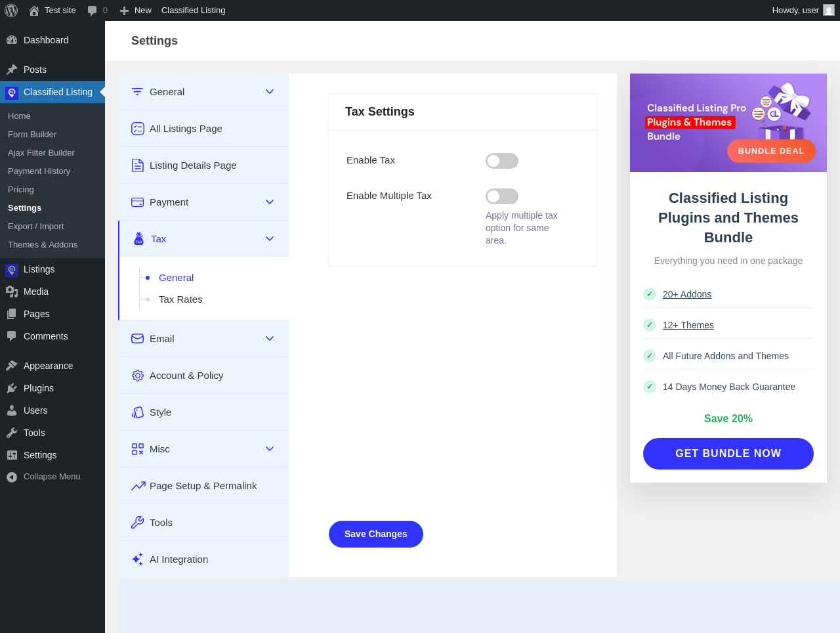The image size is (840, 633).
Task: Open the Tax Rates sub-item
Action: click(180, 299)
